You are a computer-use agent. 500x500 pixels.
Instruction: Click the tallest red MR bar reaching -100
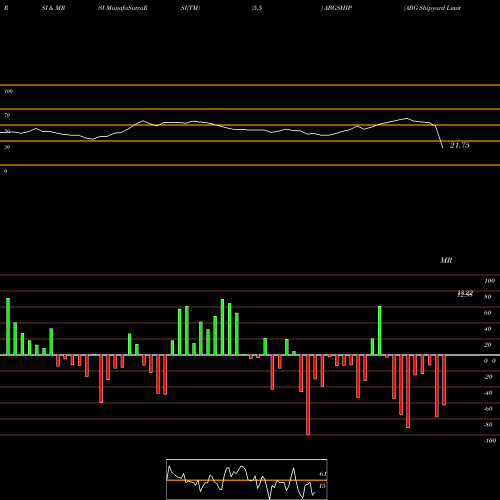(308, 395)
